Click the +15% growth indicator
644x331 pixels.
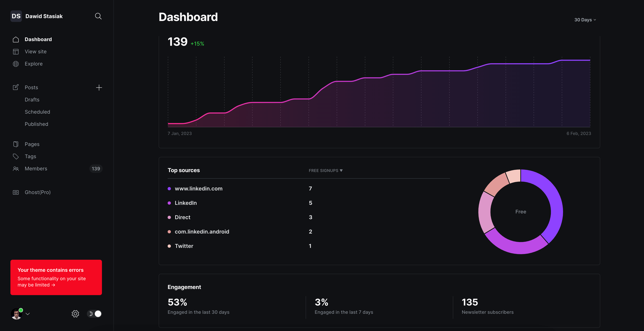[x=197, y=44]
